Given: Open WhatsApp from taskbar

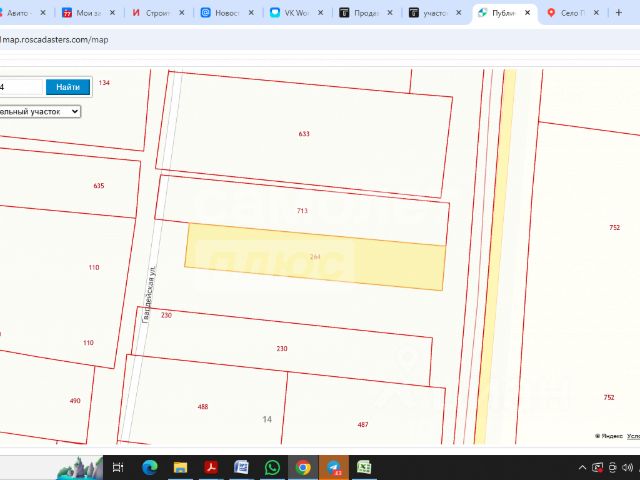Looking at the screenshot, I should click(272, 467).
